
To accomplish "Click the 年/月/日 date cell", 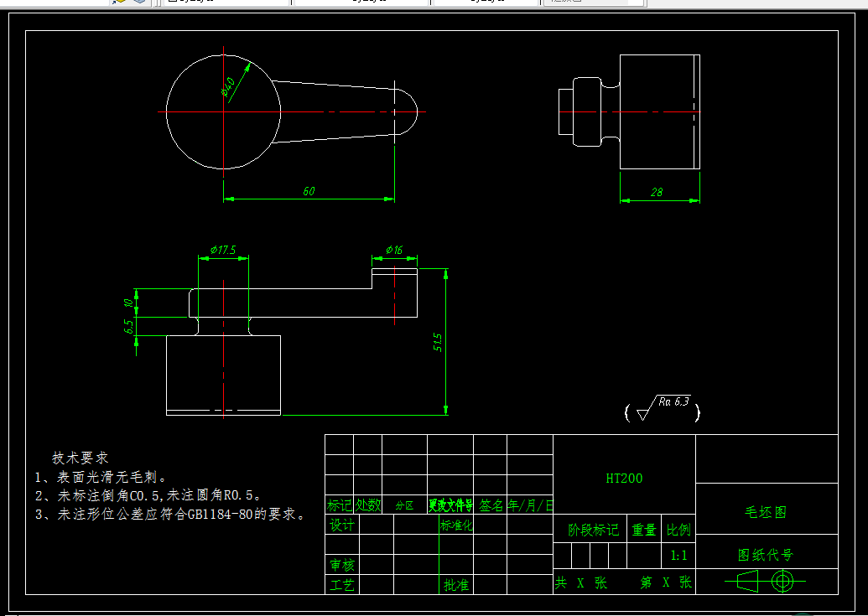I will point(530,505).
